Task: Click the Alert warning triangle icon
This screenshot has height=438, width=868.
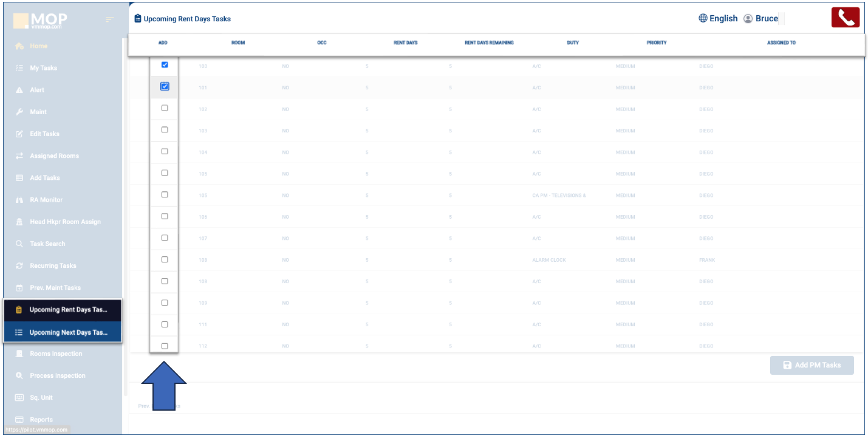Action: [x=19, y=90]
